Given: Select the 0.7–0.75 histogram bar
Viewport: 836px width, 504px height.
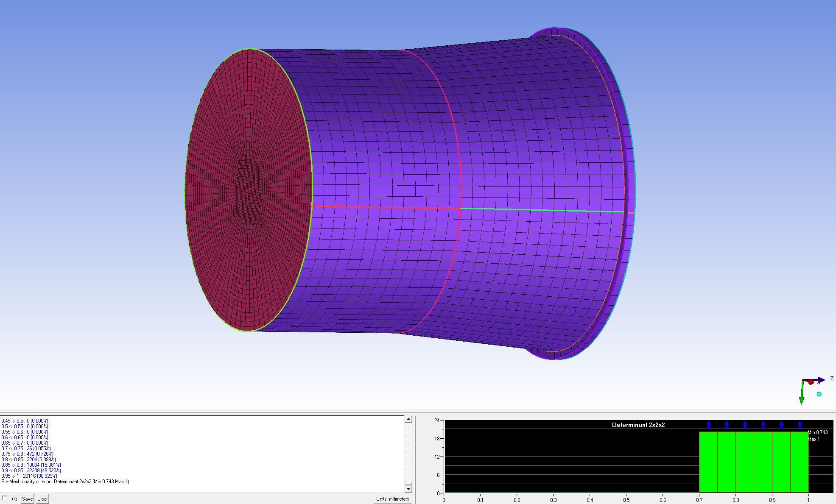Looking at the screenshot, I should point(708,462).
